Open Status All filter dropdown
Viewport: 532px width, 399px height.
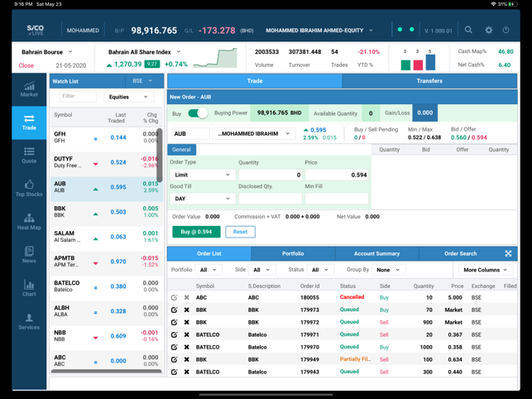tap(320, 270)
